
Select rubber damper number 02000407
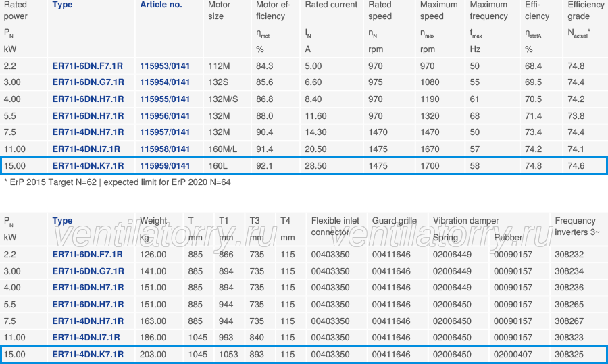click(x=513, y=355)
